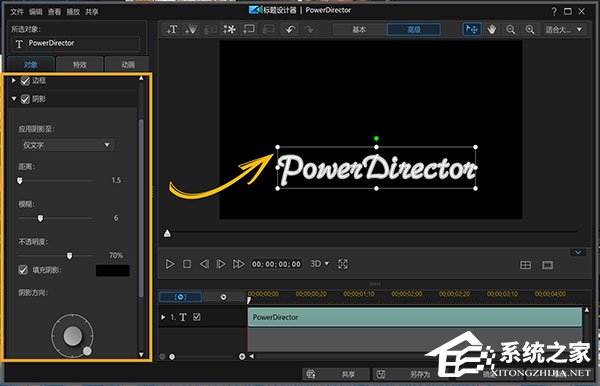The width and height of the screenshot is (600, 386).
Task: Open the black fill shadow color swatch
Action: tap(112, 270)
